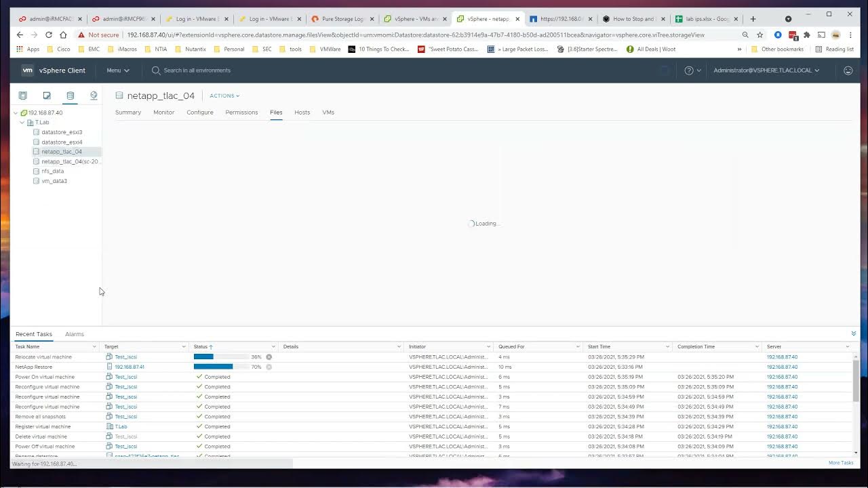Open the Administrator@VSPHERE.TLAC.LOCAL user menu

click(766, 70)
